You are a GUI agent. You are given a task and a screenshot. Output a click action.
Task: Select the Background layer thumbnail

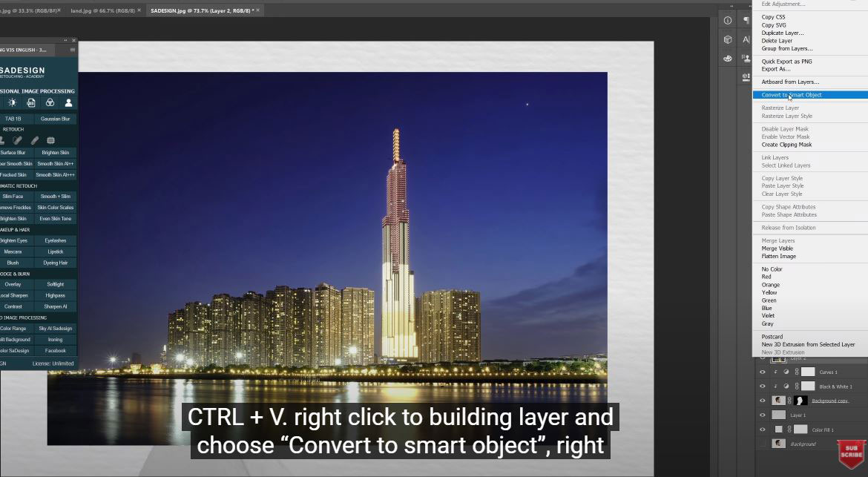[x=779, y=444]
